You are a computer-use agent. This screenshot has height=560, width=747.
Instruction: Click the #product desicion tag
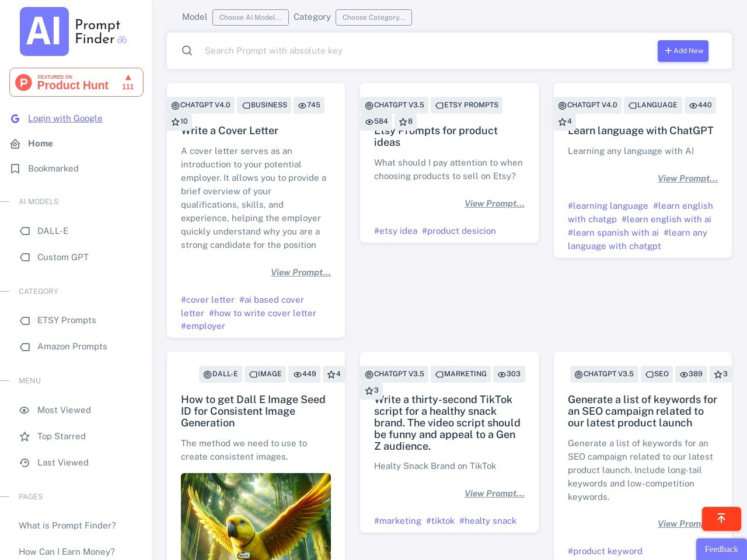(459, 231)
